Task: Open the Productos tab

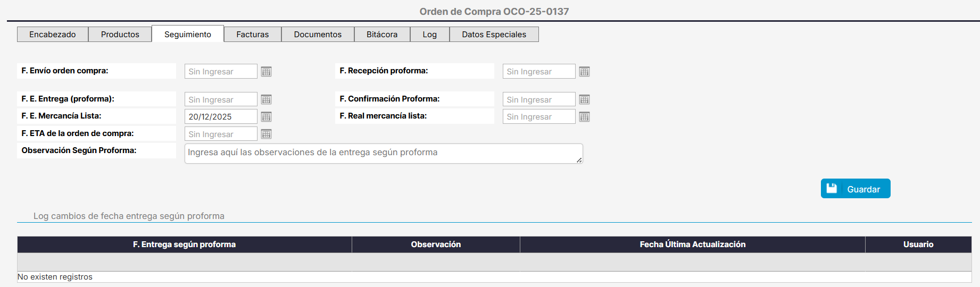Action: (x=120, y=35)
